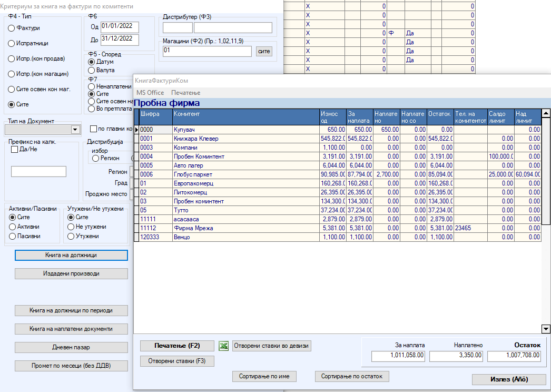The height and width of the screenshot is (392, 551).
Task: Open the Тип на Документ dropdown
Action: pyautogui.click(x=75, y=130)
